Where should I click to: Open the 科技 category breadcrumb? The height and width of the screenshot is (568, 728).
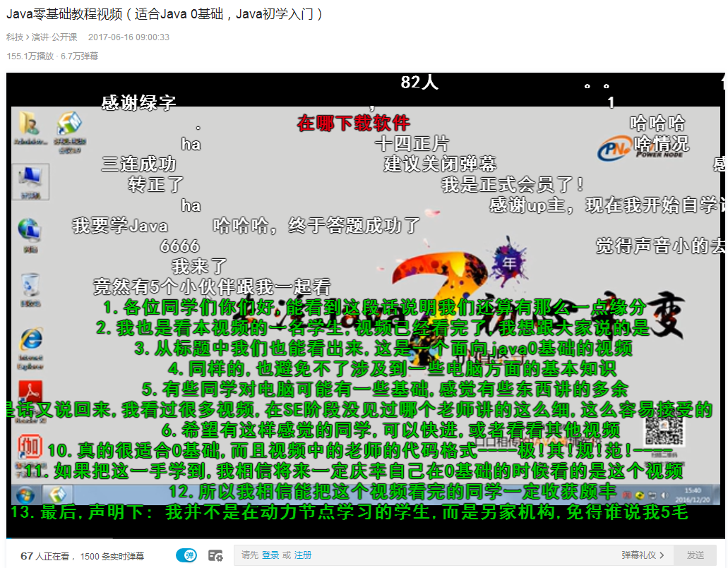point(14,37)
